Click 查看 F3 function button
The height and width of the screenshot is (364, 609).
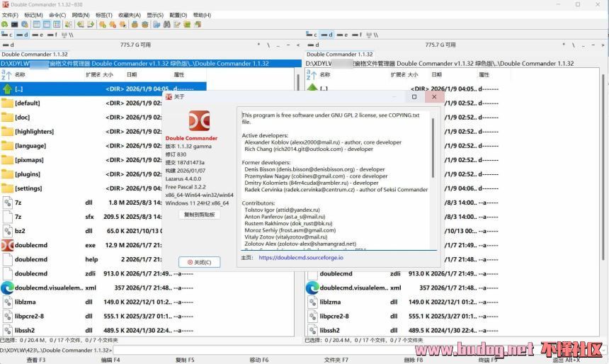coord(35,360)
